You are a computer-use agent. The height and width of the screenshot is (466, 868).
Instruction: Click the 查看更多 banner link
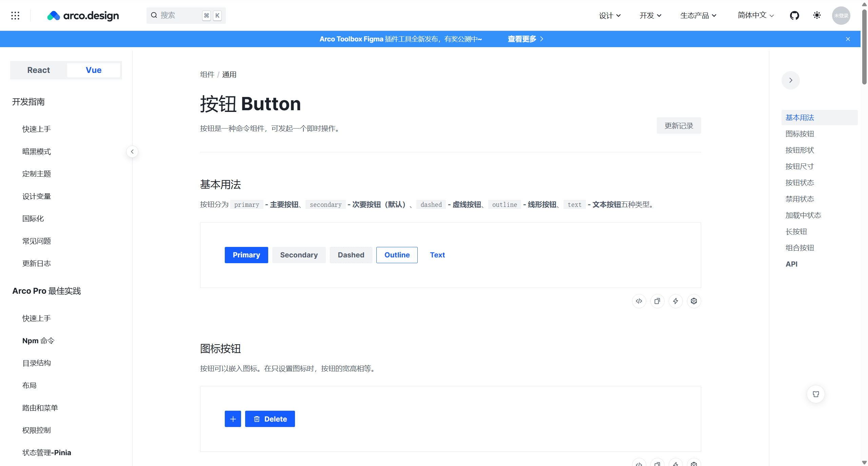pyautogui.click(x=525, y=39)
